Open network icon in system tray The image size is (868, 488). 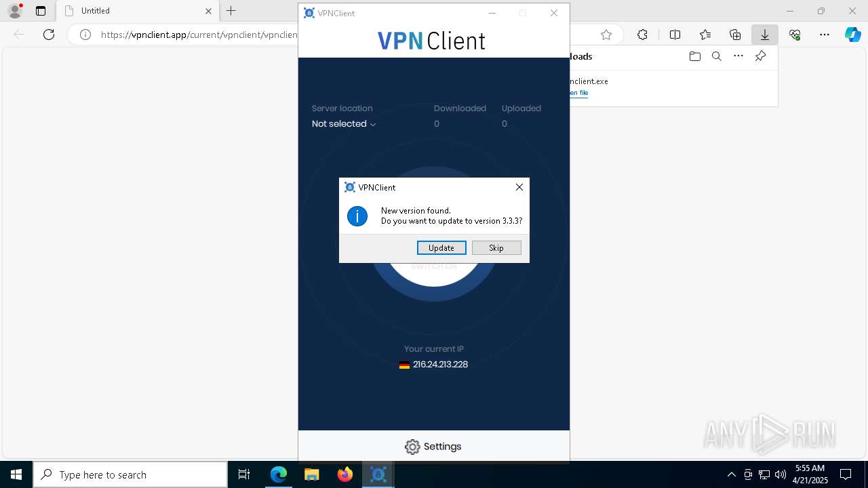pos(764,474)
